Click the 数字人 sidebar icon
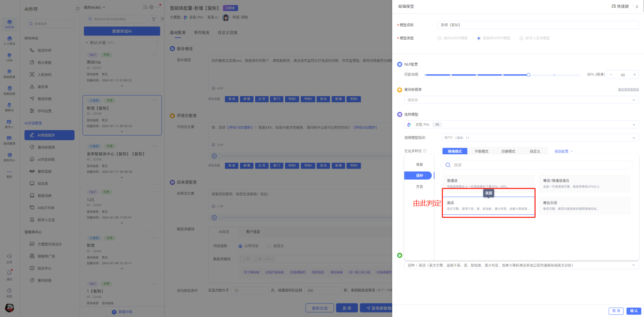 click(10, 122)
